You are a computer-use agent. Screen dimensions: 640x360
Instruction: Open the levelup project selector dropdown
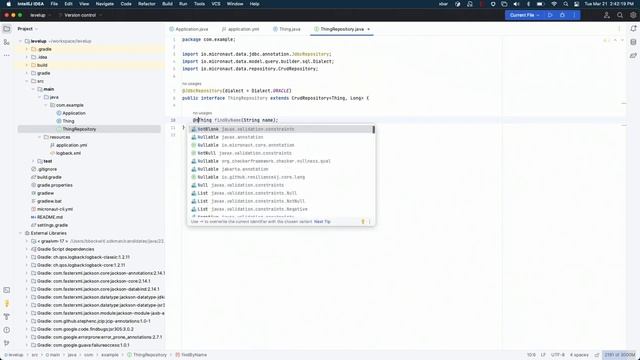click(40, 15)
